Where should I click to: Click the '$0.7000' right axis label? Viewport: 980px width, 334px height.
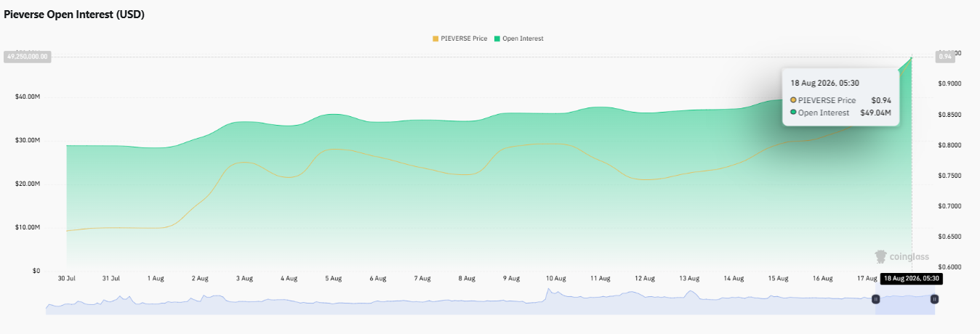pyautogui.click(x=950, y=206)
